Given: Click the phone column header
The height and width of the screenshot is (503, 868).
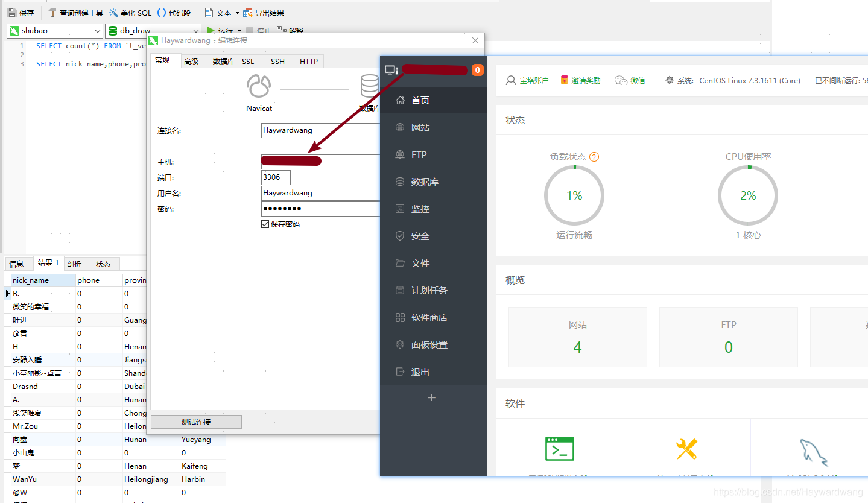Looking at the screenshot, I should click(x=99, y=280).
